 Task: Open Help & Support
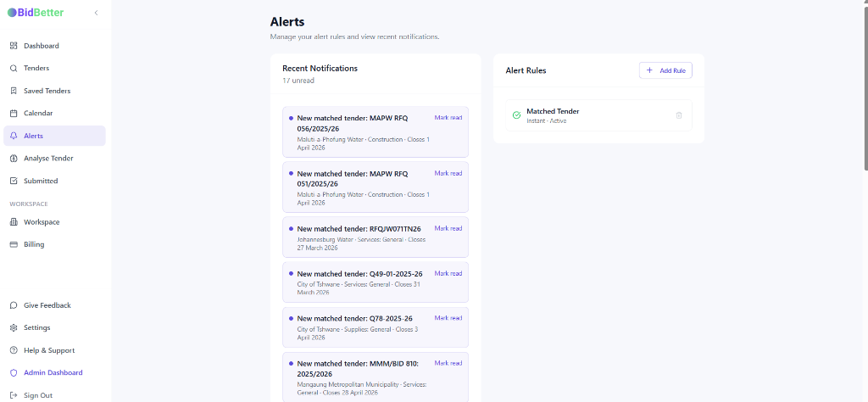pos(54,350)
